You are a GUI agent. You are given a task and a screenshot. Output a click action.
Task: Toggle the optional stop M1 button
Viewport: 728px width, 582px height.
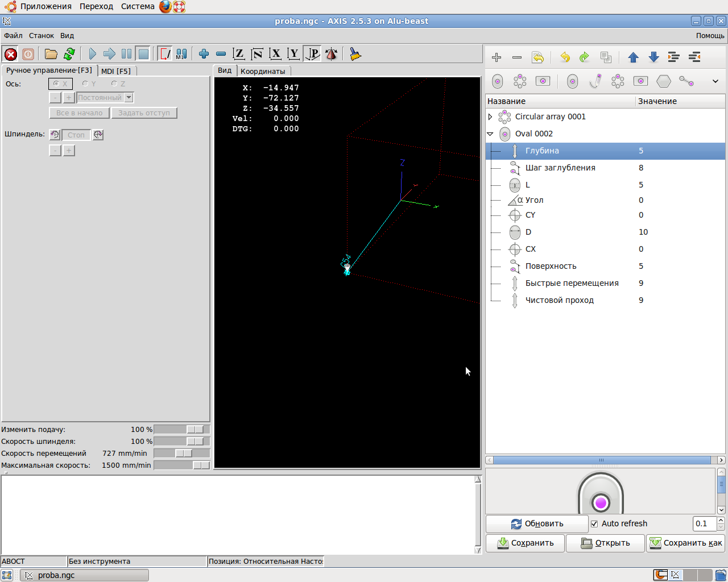pyautogui.click(x=181, y=55)
